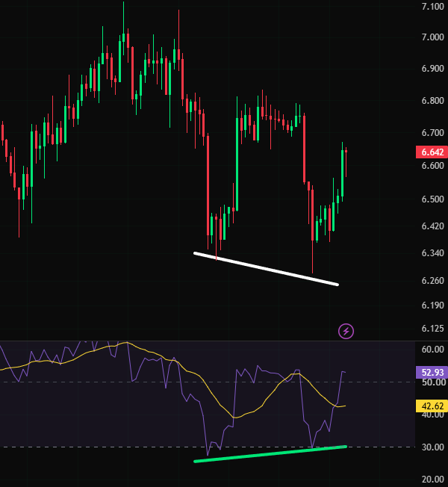Screen dimensions: 448x487
Task: Click the 60.00 RSI axis label
Action: (433, 350)
